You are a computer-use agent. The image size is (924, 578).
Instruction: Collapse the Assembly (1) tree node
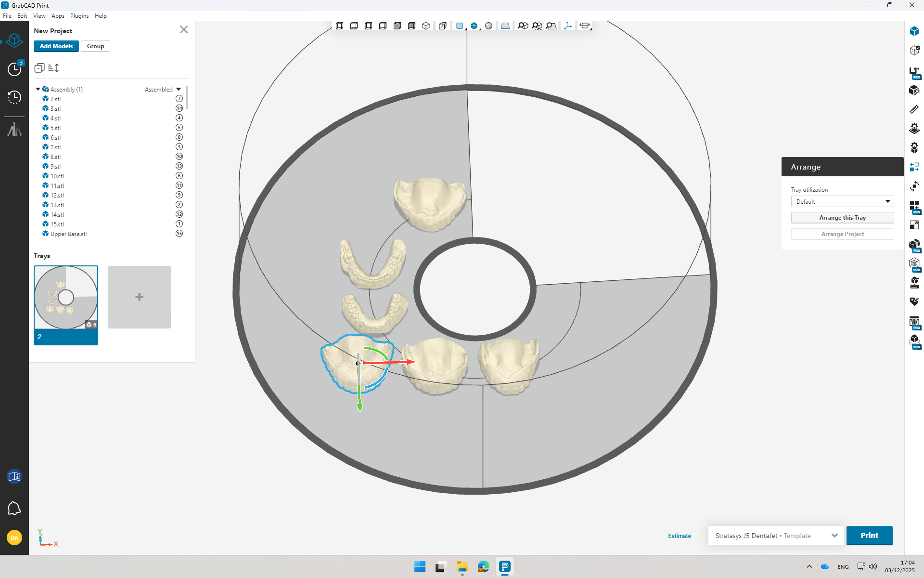point(38,89)
